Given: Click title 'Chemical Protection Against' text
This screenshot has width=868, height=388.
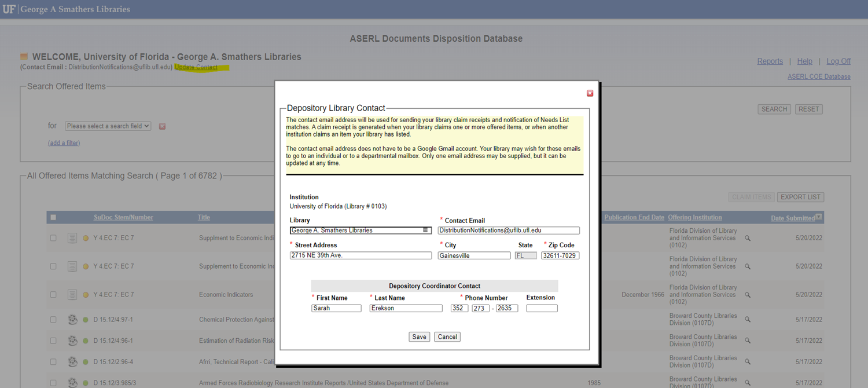Looking at the screenshot, I should pos(237,320).
